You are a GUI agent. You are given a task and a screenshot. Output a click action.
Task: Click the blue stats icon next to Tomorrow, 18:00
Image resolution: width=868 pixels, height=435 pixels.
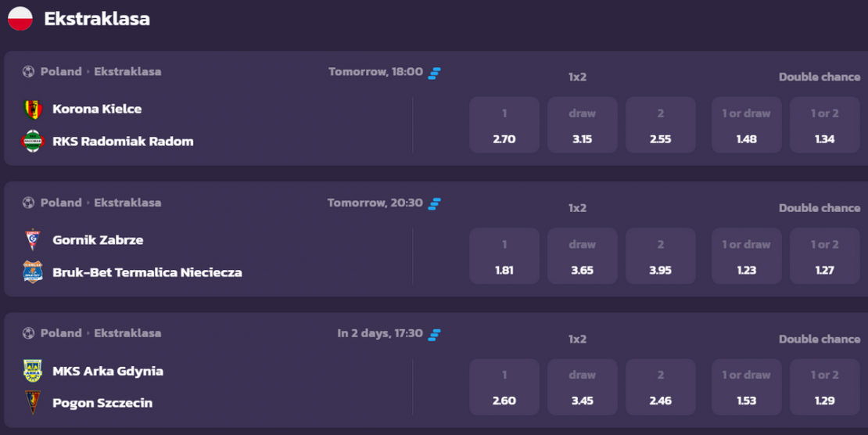(x=435, y=73)
